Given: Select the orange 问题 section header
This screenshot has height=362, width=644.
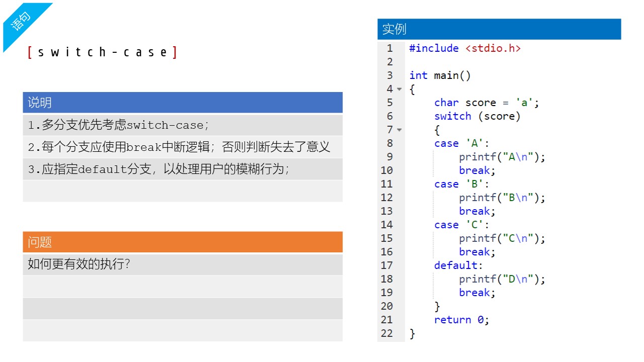Looking at the screenshot, I should click(x=182, y=242).
